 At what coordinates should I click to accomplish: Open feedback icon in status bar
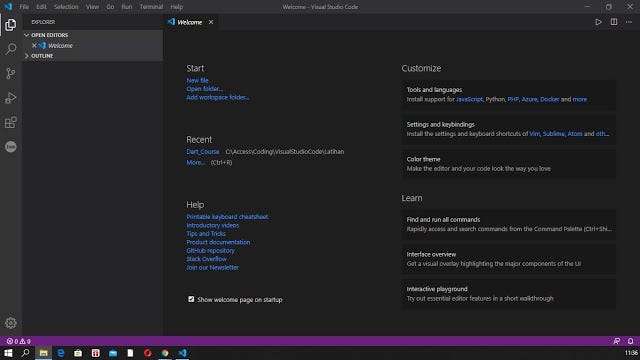tap(617, 341)
